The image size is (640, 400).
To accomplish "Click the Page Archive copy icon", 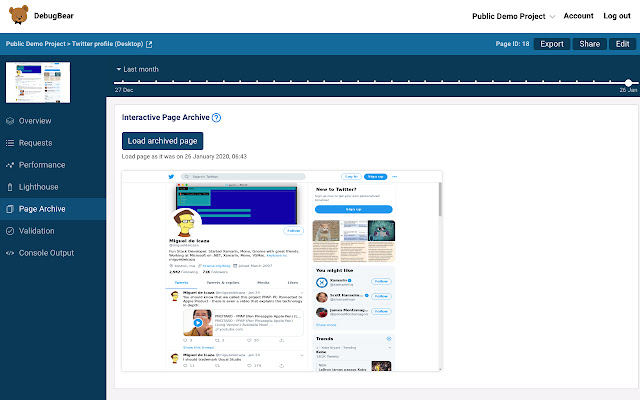I will [10, 209].
